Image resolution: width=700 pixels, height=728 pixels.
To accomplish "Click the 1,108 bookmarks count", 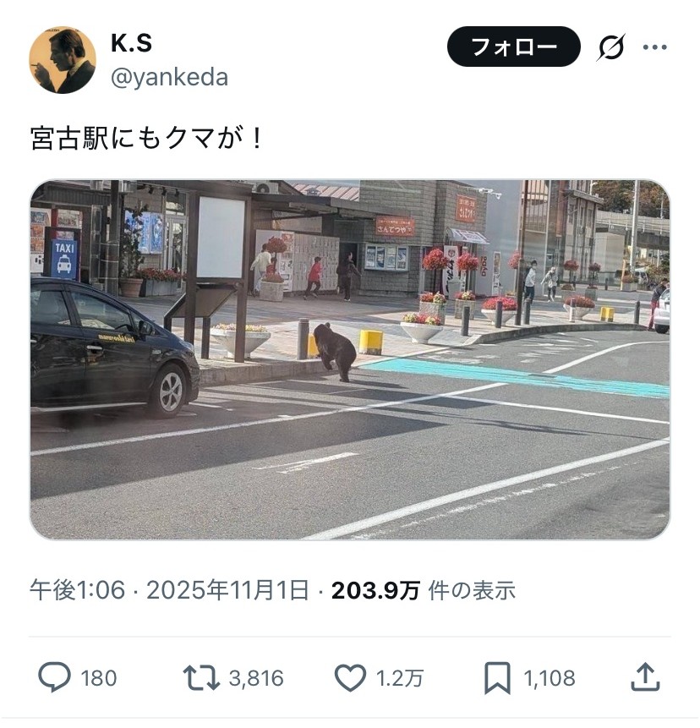I will [550, 678].
